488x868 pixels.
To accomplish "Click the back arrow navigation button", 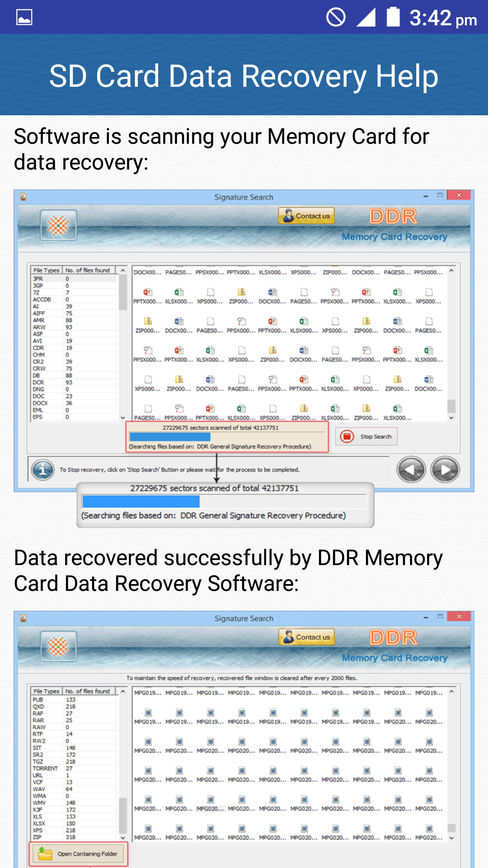I will coord(411,470).
